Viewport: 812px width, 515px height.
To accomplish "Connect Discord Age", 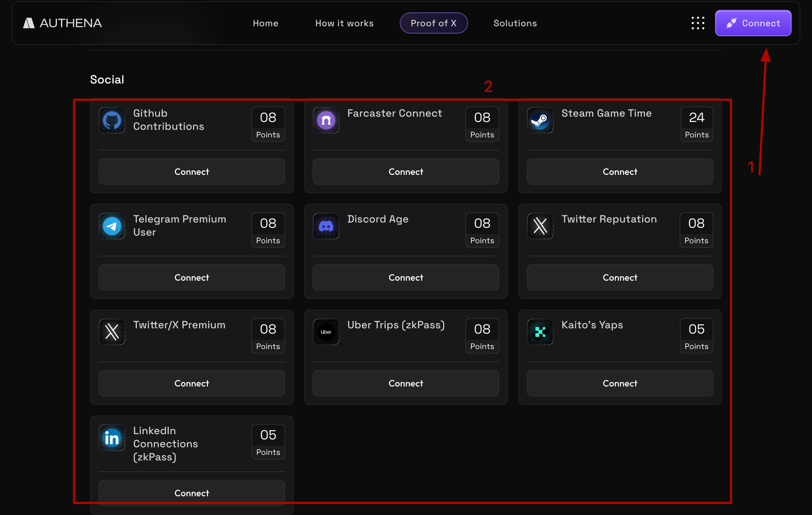I will [406, 277].
